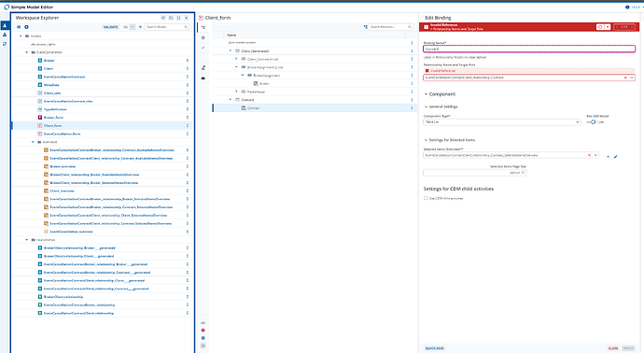Click the user icon in the left app sidebar
644x353 pixels.
(5, 35)
